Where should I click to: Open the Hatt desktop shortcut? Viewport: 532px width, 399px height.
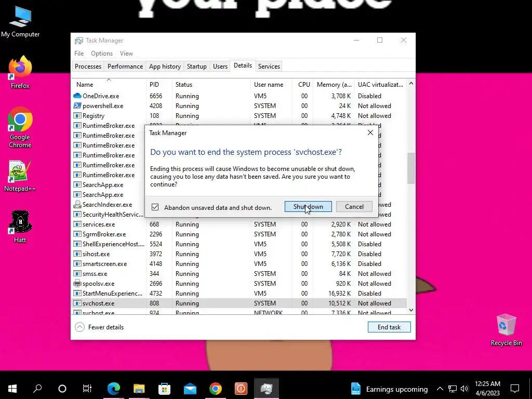pos(20,227)
